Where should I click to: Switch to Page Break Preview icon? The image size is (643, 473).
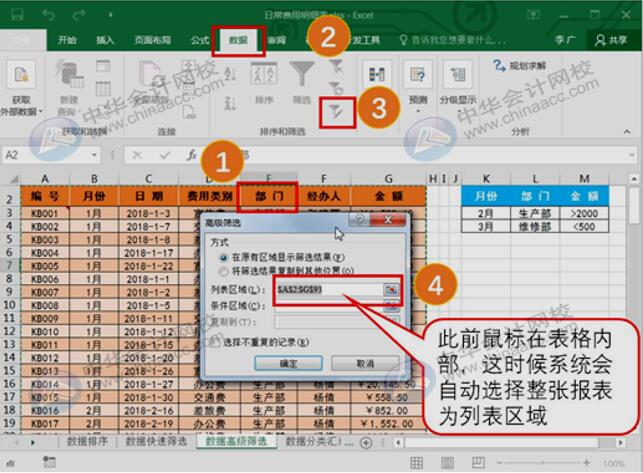coord(478,463)
